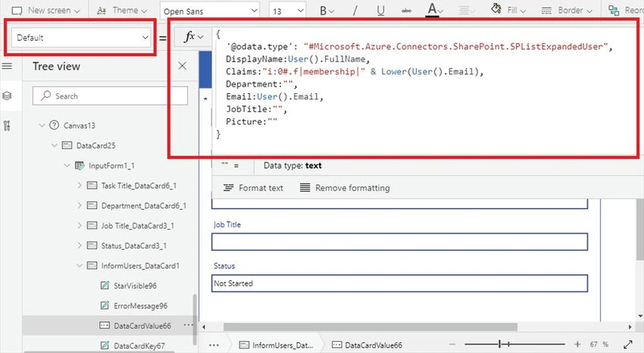
Task: Click Format text button
Action: coord(253,188)
